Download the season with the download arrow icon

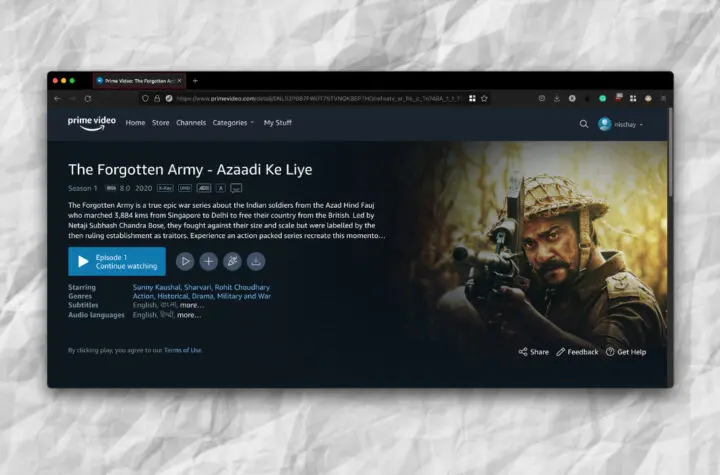click(256, 261)
